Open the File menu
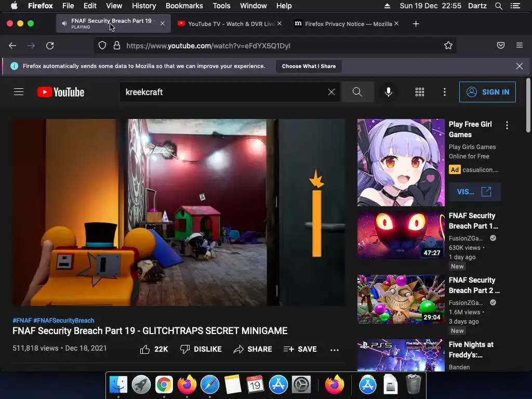 coord(68,6)
